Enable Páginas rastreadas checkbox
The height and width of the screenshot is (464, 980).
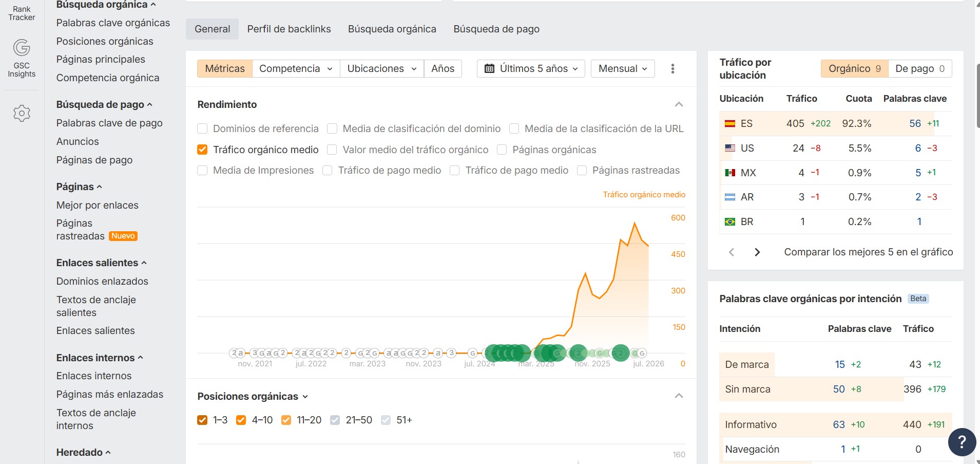point(582,170)
